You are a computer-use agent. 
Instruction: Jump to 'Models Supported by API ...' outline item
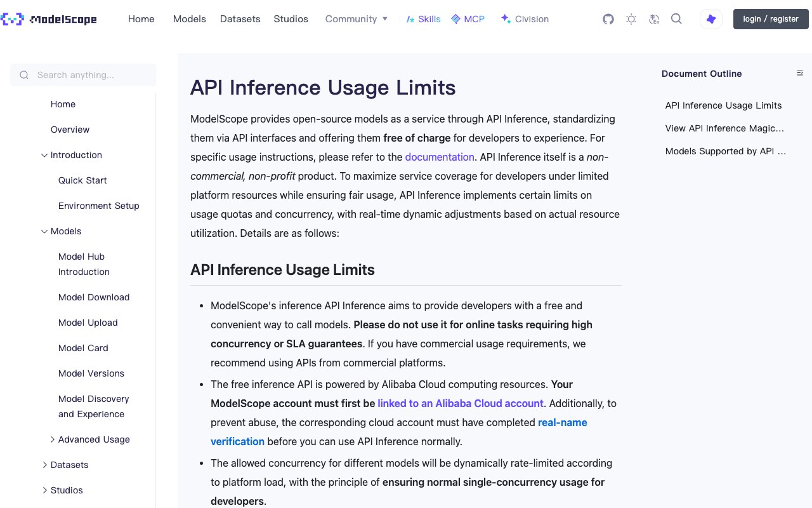(726, 151)
